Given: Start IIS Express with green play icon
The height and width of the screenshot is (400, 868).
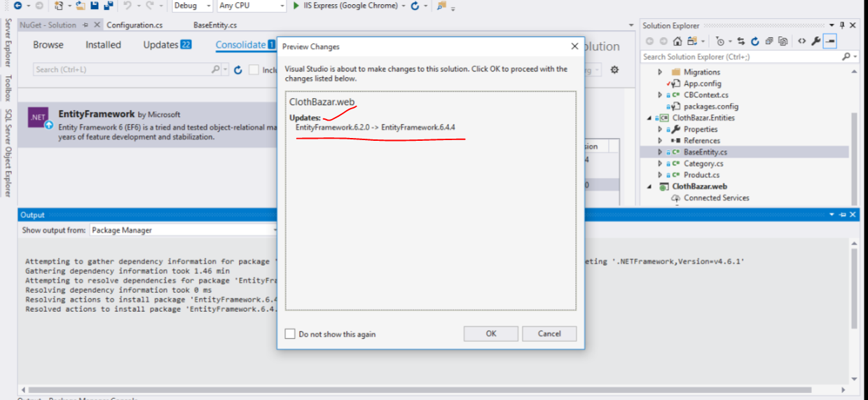Looking at the screenshot, I should click(x=297, y=6).
